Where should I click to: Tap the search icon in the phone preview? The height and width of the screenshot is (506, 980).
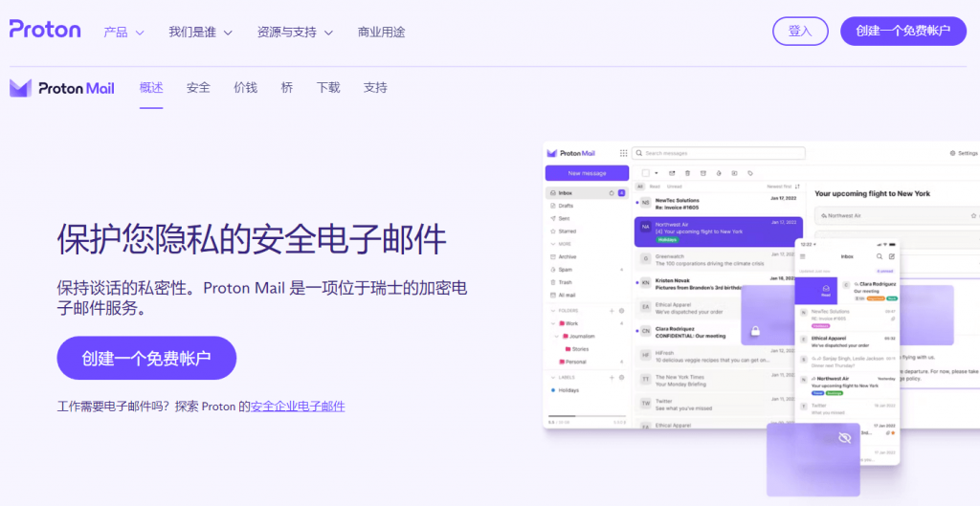coord(880,256)
